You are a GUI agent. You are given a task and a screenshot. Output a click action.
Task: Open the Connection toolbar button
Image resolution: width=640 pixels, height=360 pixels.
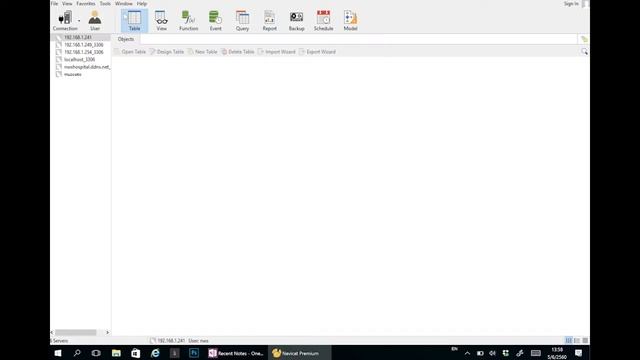coord(64,21)
